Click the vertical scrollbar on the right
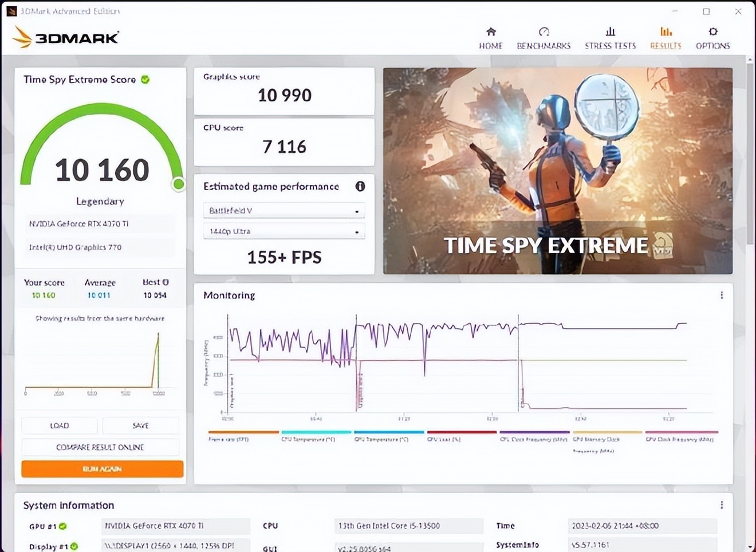The image size is (756, 552). click(x=750, y=155)
